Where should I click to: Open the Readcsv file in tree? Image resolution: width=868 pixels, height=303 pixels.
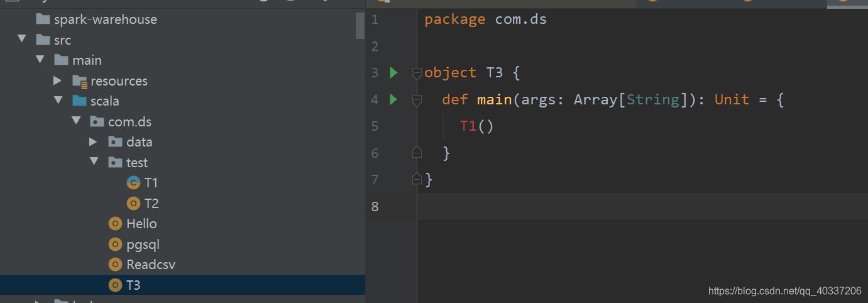tap(151, 265)
